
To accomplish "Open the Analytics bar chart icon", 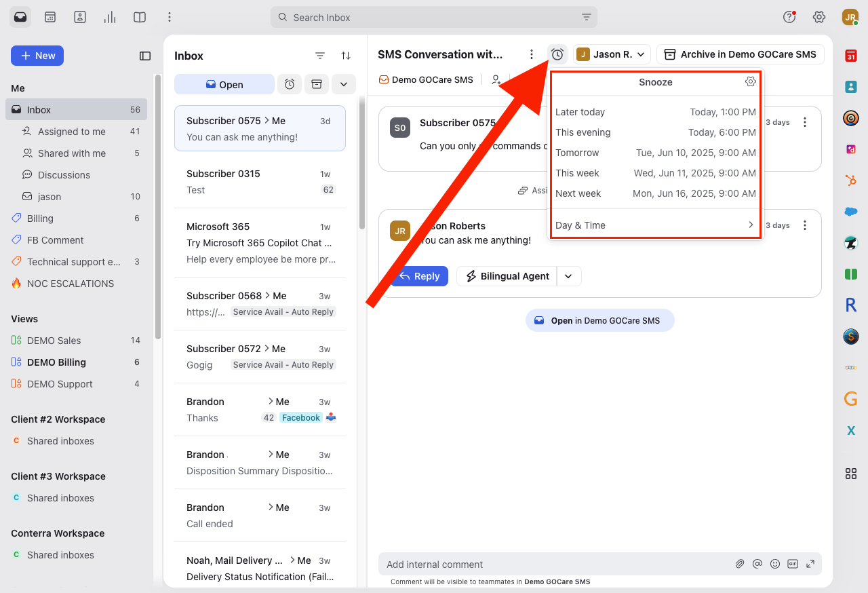I will pyautogui.click(x=110, y=17).
